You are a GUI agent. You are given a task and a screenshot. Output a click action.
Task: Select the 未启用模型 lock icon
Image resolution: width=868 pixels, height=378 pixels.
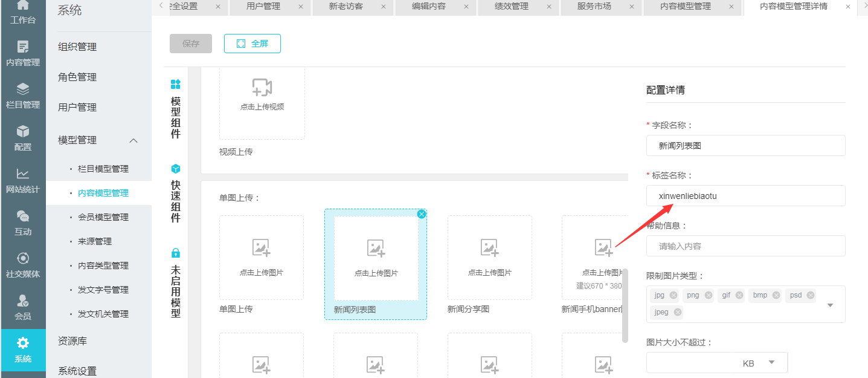pyautogui.click(x=176, y=253)
